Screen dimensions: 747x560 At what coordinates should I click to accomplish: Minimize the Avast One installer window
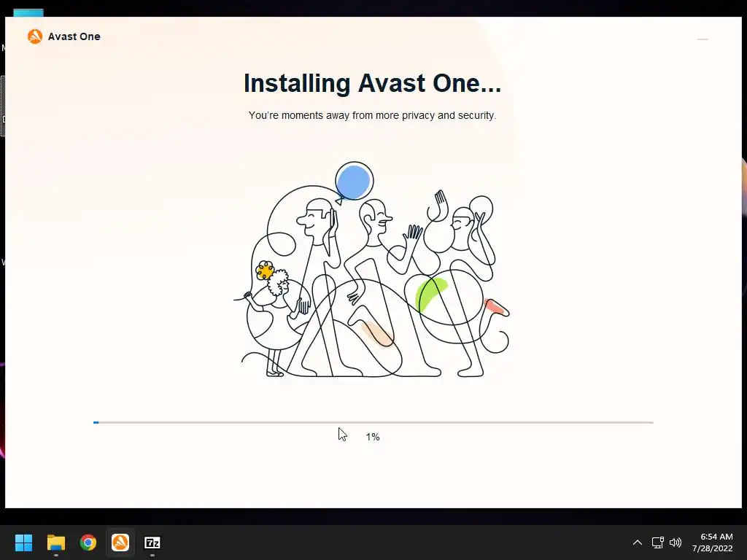click(703, 39)
